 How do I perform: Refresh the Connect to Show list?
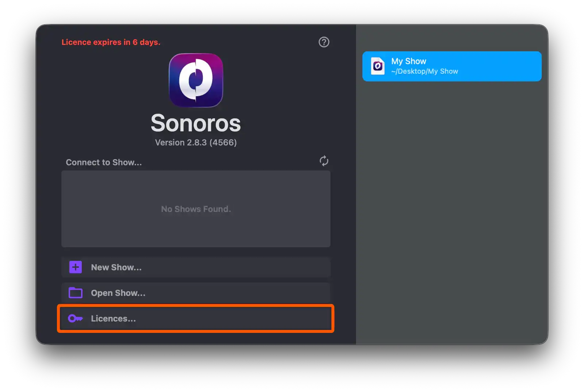[324, 161]
